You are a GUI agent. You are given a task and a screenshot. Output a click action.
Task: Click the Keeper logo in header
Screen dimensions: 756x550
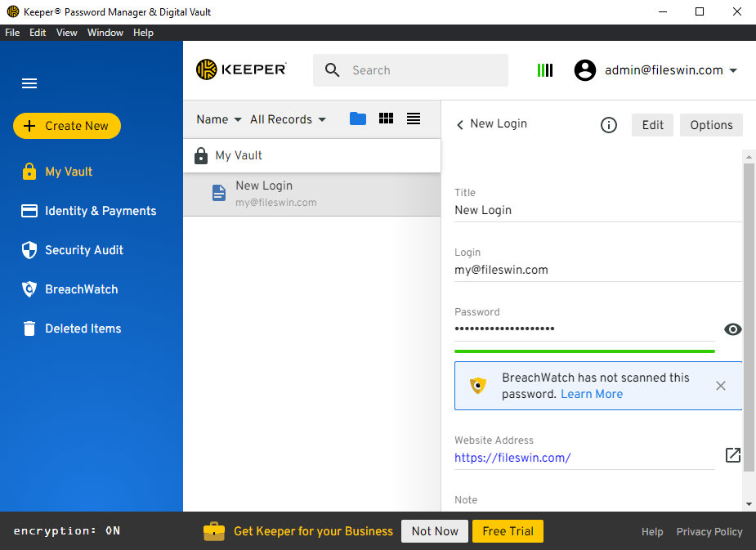pos(241,69)
